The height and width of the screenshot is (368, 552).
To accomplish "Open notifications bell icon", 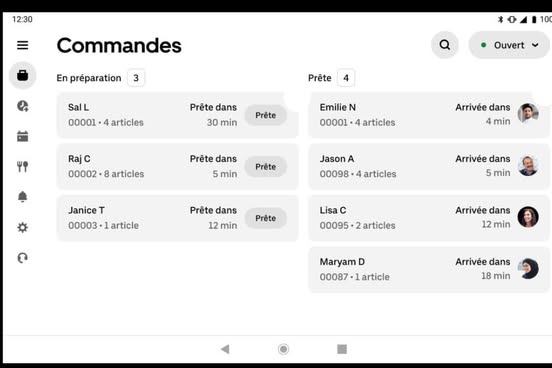I will pos(23,197).
